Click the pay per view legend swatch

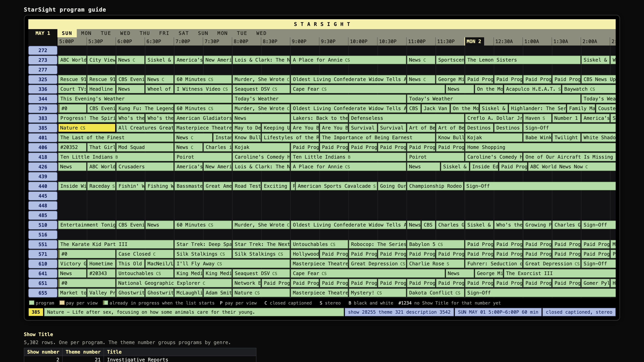pyautogui.click(x=62, y=303)
